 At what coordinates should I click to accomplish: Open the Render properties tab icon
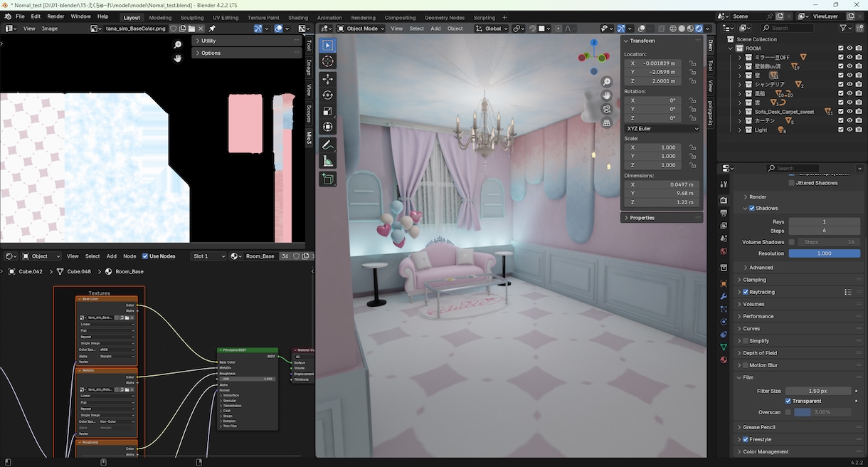tap(724, 201)
